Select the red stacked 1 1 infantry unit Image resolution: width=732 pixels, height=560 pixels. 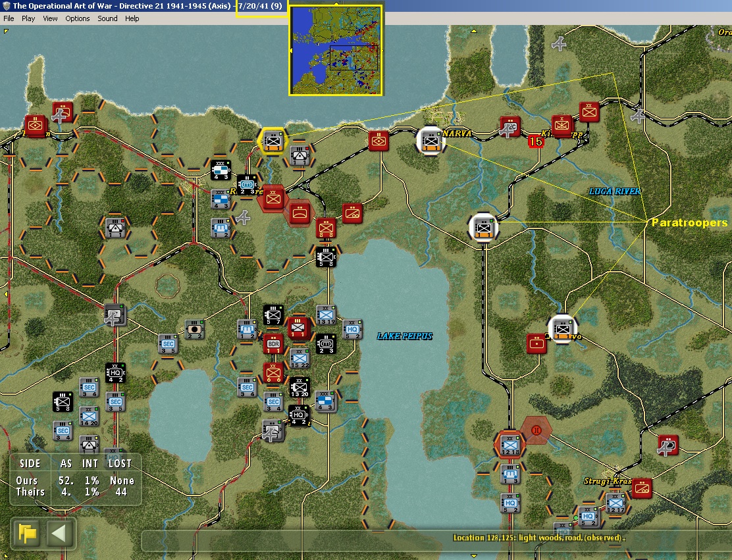(298, 328)
